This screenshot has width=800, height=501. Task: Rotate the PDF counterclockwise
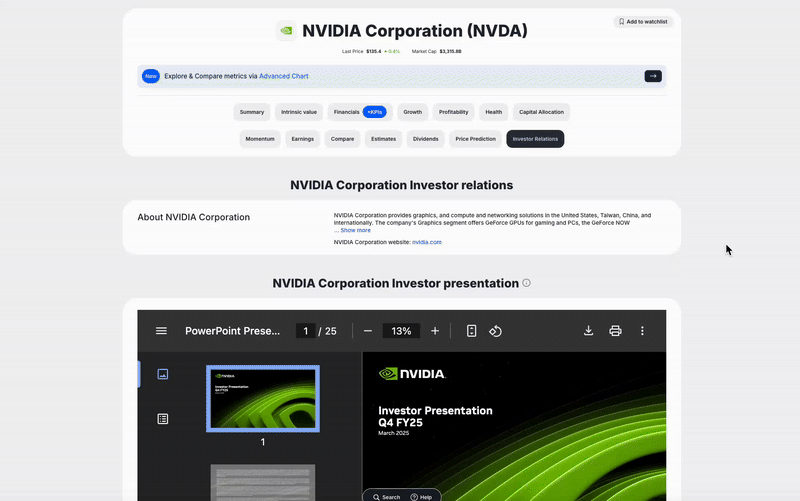[x=495, y=331]
